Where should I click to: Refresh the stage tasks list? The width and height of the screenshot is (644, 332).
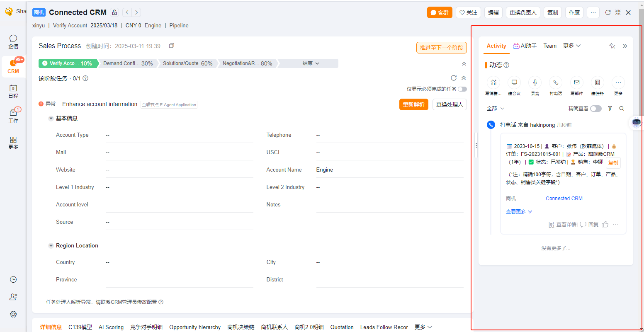[454, 78]
